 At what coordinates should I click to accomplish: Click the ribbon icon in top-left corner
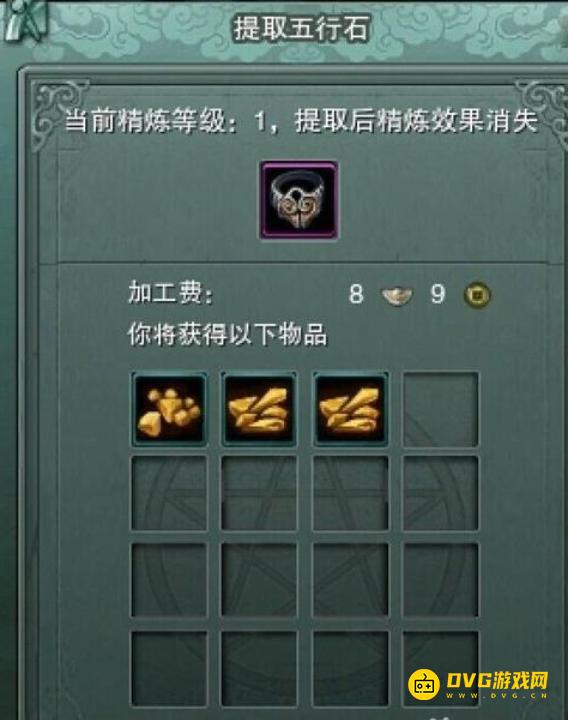(x=25, y=21)
